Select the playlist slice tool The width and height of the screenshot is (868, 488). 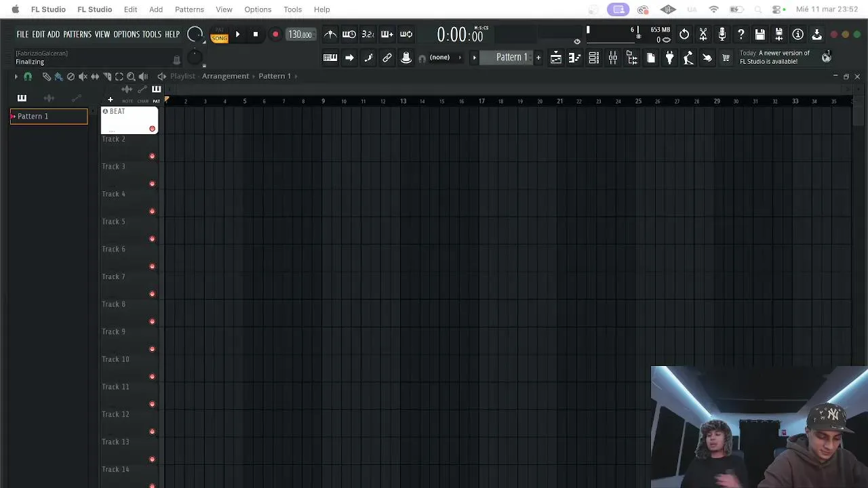[x=107, y=77]
